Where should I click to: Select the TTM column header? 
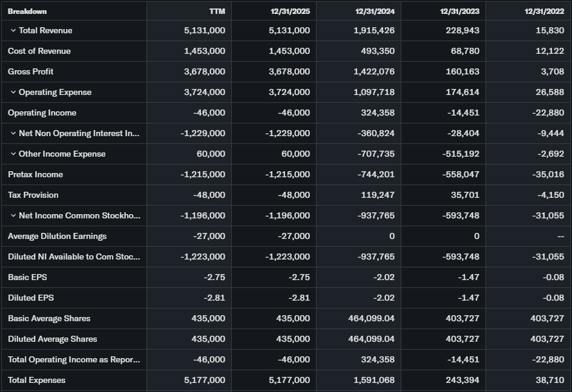pos(217,11)
